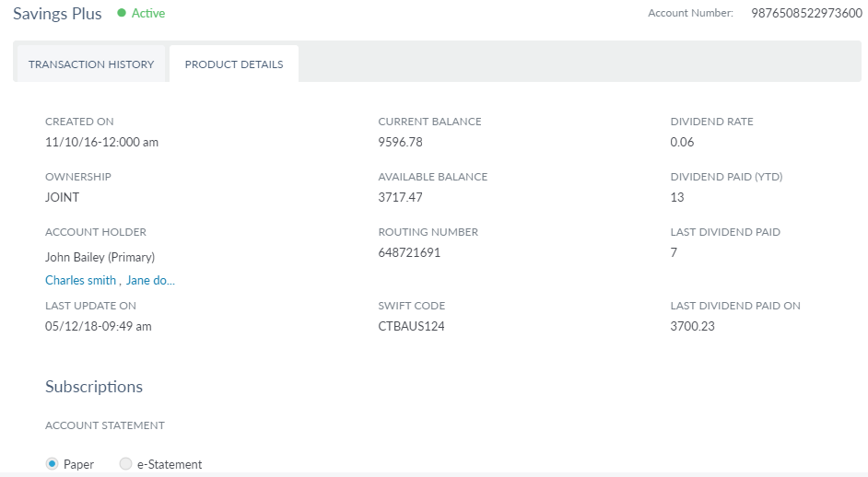Click the green Active status dot
868x477 pixels.
tap(122, 13)
